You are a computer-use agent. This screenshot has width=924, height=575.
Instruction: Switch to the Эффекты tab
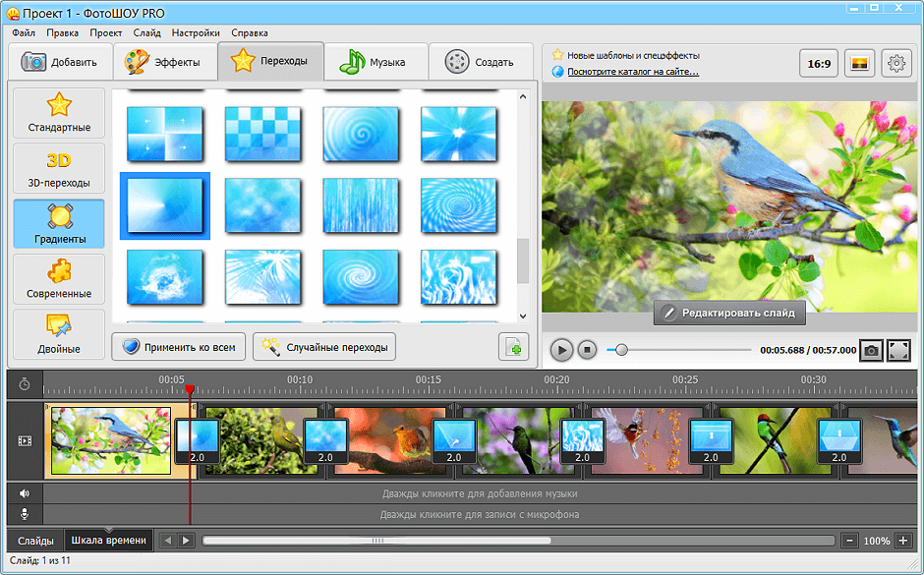[162, 62]
